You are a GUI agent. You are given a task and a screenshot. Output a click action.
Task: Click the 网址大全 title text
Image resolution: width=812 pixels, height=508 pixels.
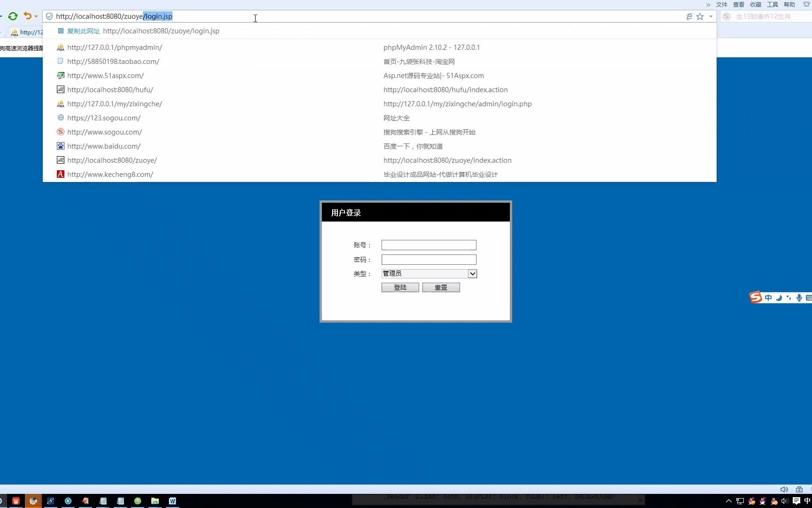pos(397,118)
